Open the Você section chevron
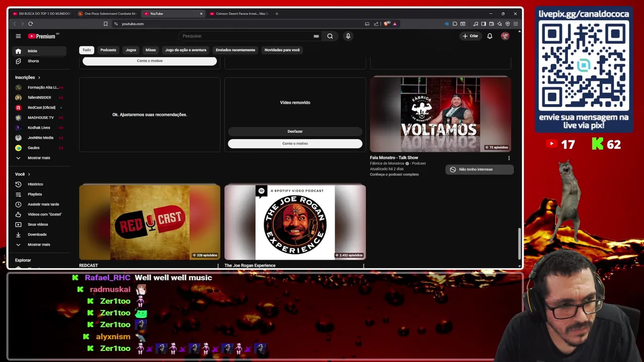This screenshot has height=362, width=644. pos(29,174)
